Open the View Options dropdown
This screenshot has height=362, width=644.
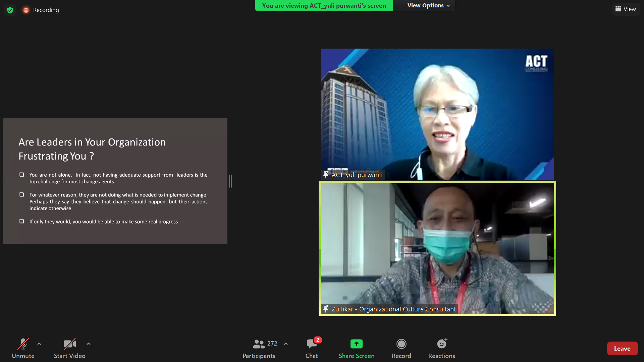[x=428, y=5]
